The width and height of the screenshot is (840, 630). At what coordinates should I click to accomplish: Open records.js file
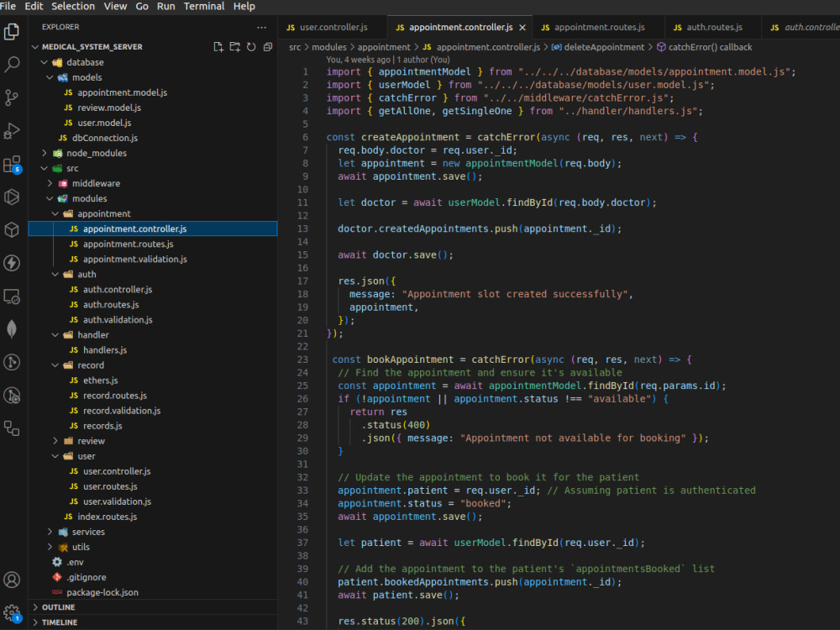[x=102, y=426]
